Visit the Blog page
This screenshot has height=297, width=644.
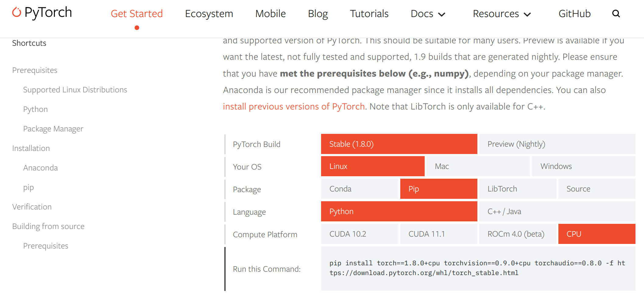click(x=318, y=14)
